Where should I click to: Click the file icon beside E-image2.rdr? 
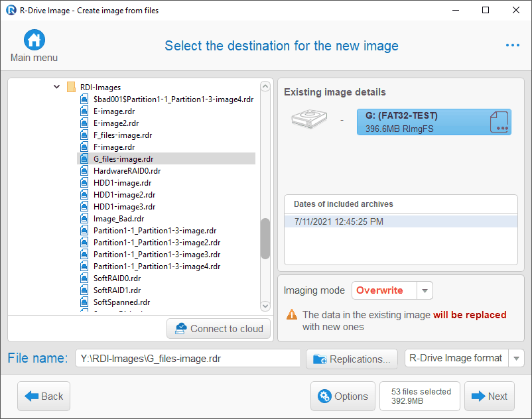point(84,123)
